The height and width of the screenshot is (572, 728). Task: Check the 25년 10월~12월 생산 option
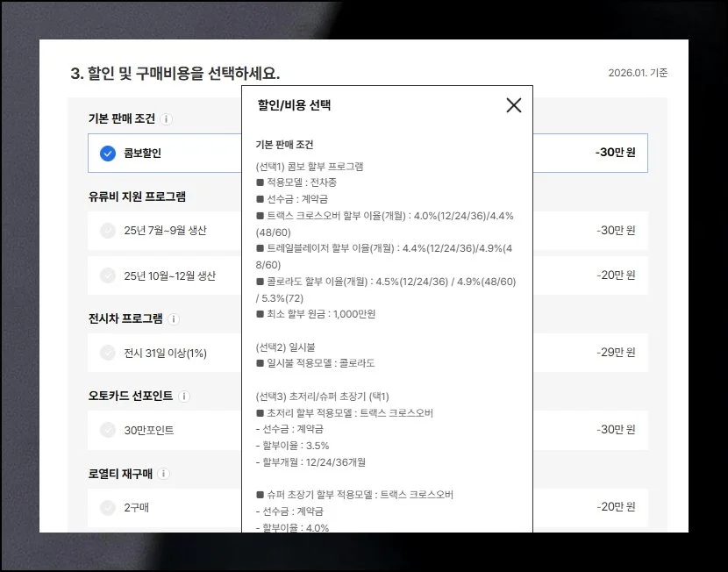coord(108,276)
